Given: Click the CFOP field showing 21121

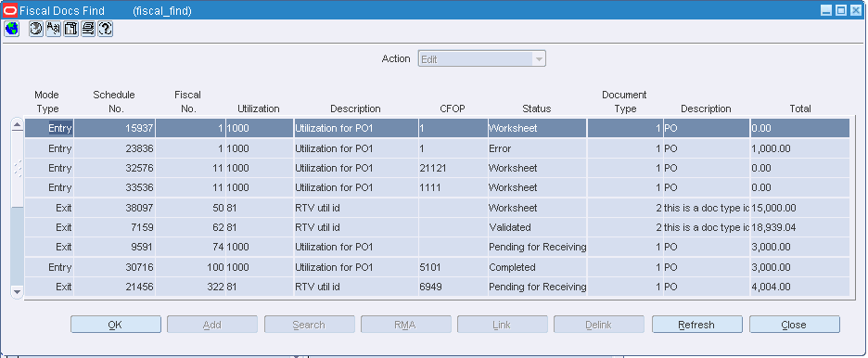Looking at the screenshot, I should tap(453, 168).
